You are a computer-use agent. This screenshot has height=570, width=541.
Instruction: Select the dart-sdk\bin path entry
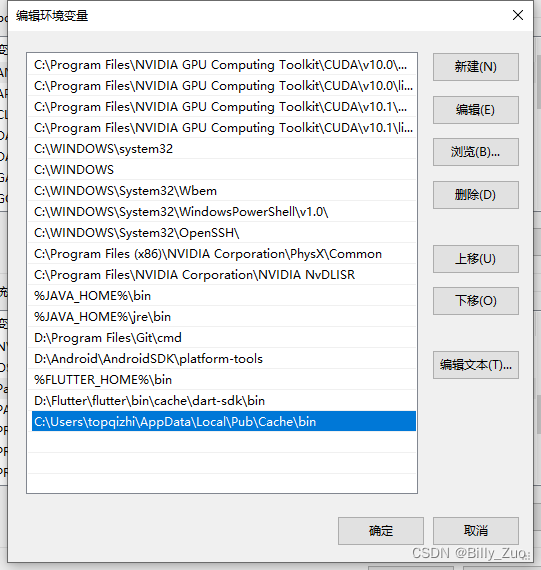pyautogui.click(x=222, y=401)
